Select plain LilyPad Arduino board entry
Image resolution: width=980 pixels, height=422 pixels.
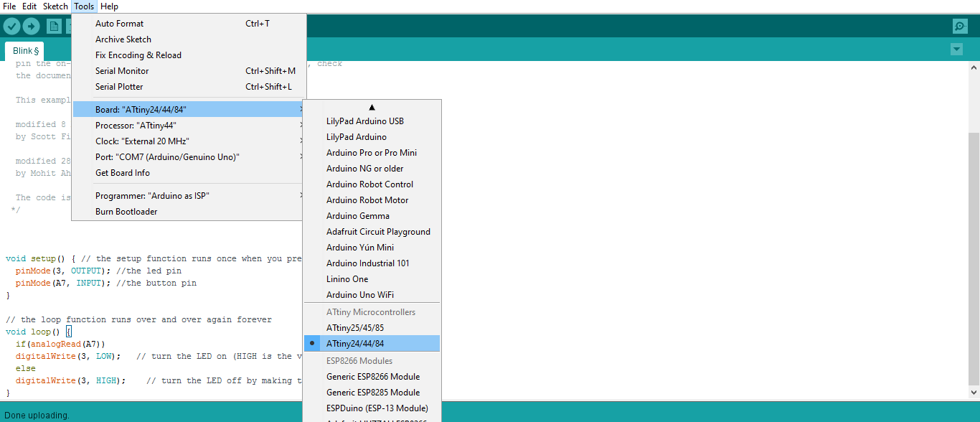(x=372, y=137)
